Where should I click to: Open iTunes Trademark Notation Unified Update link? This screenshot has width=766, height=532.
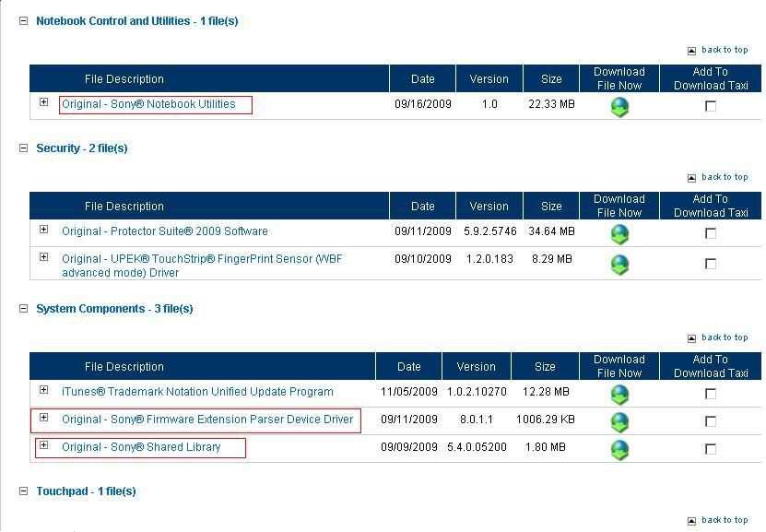click(197, 392)
